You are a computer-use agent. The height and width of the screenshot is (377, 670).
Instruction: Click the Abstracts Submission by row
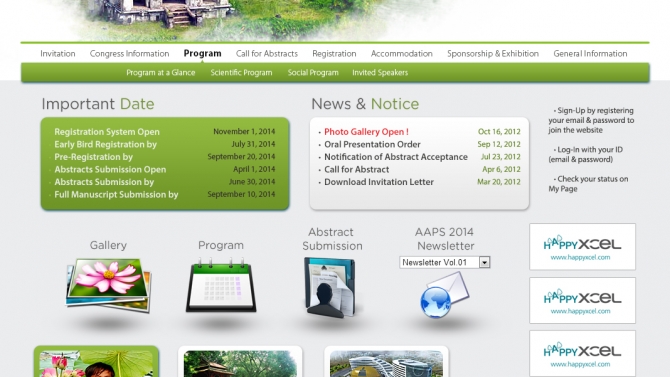click(x=165, y=182)
